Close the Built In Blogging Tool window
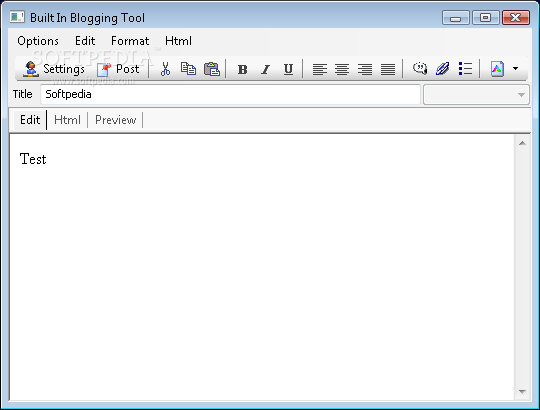Image resolution: width=540 pixels, height=410 pixels. pyautogui.click(x=516, y=18)
